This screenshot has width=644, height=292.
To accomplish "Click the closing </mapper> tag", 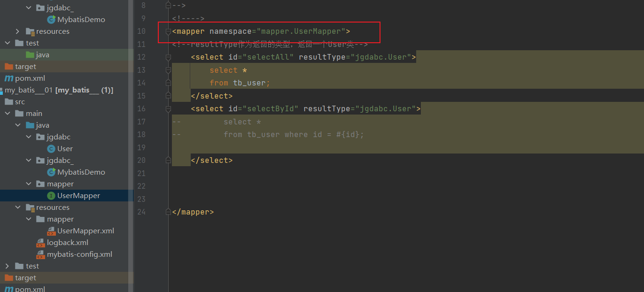I will click(193, 212).
